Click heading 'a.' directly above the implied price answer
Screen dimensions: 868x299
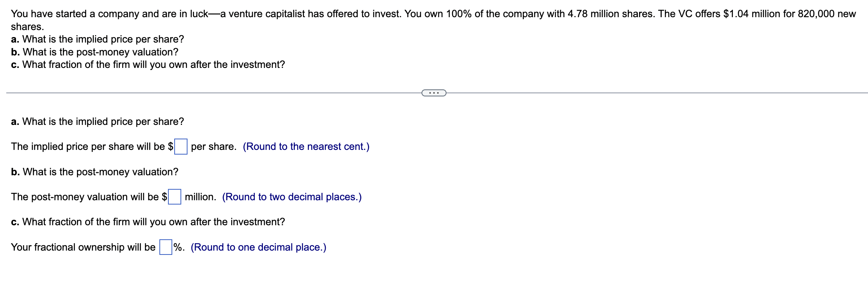tap(97, 122)
